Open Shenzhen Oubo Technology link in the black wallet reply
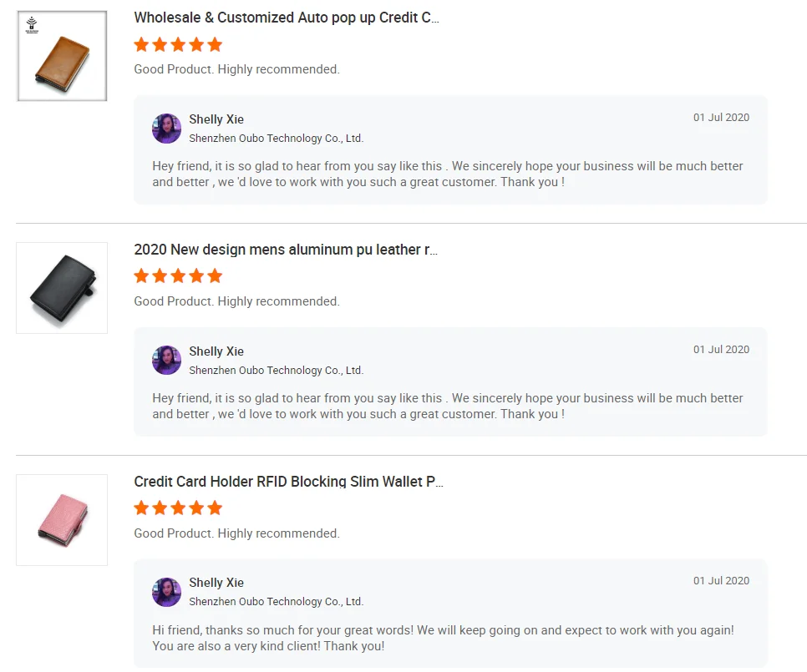This screenshot has width=807, height=672. pos(276,371)
